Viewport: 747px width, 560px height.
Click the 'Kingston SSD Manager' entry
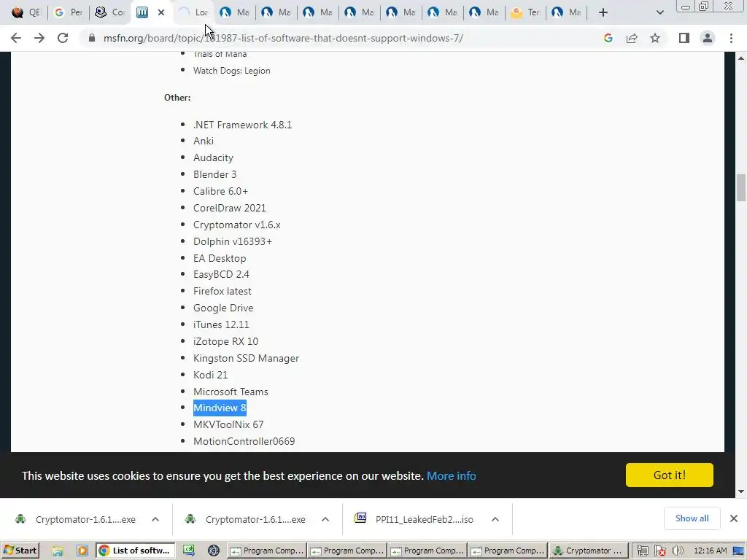(x=246, y=358)
